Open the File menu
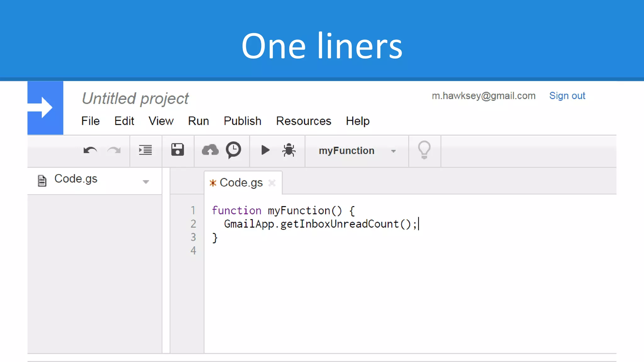644x362 pixels. click(x=91, y=121)
